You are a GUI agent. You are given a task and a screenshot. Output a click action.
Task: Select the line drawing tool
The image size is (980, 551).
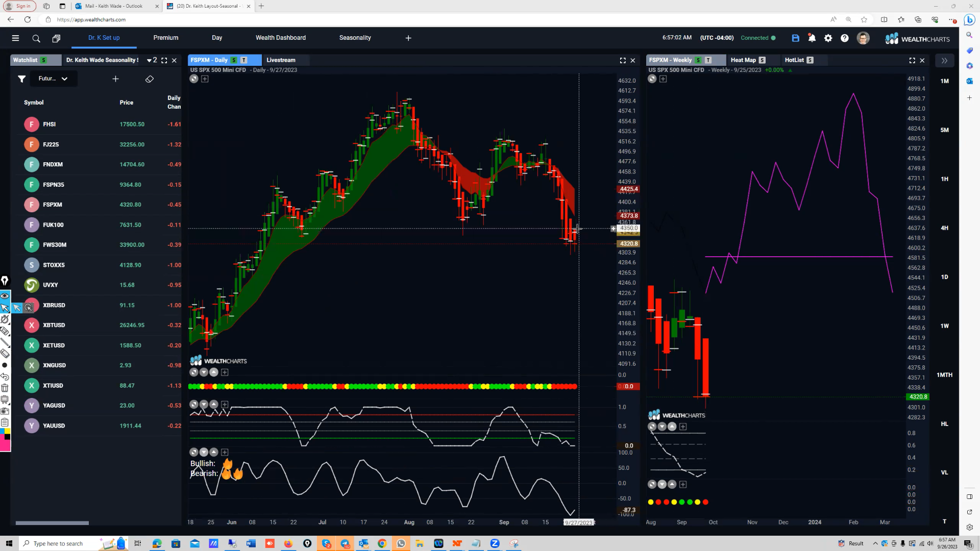(5, 342)
